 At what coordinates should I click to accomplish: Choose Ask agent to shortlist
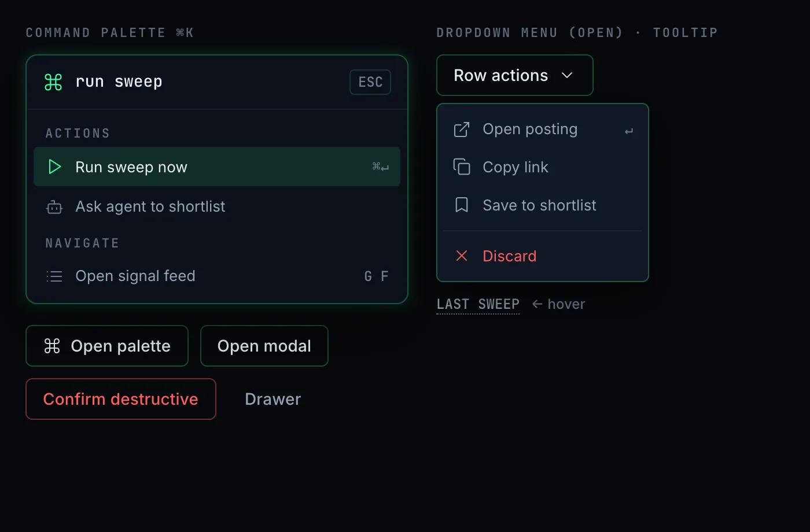[217, 206]
